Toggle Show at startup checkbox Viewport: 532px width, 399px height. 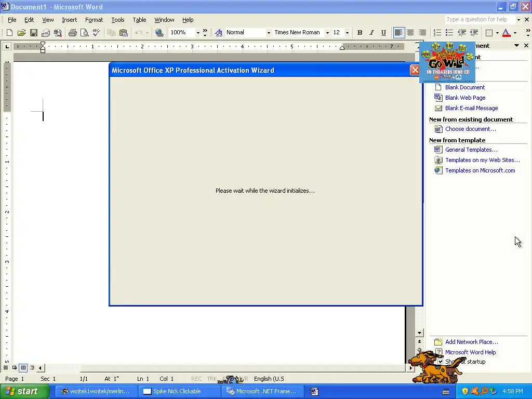coord(440,362)
